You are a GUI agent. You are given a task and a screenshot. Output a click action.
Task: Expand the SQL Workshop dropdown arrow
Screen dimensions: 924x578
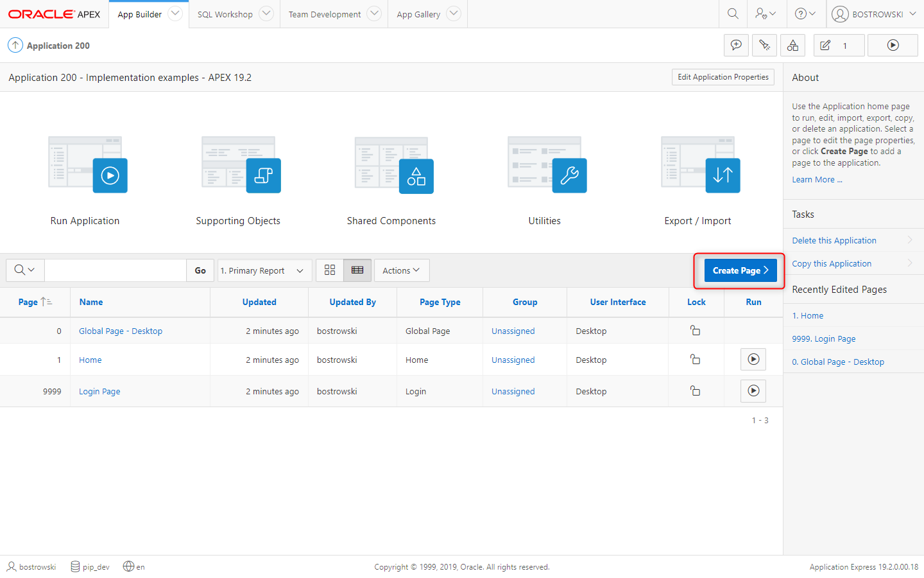[266, 13]
